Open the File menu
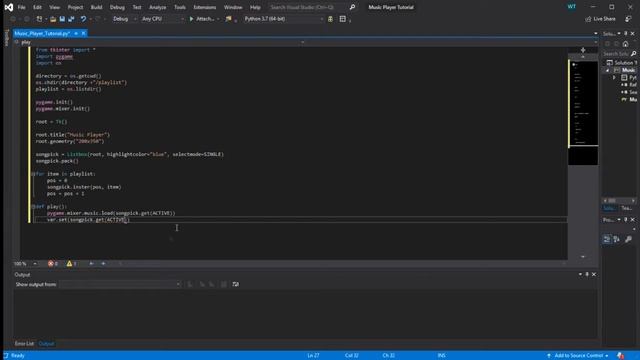The height and width of the screenshot is (360, 640). pos(21,7)
